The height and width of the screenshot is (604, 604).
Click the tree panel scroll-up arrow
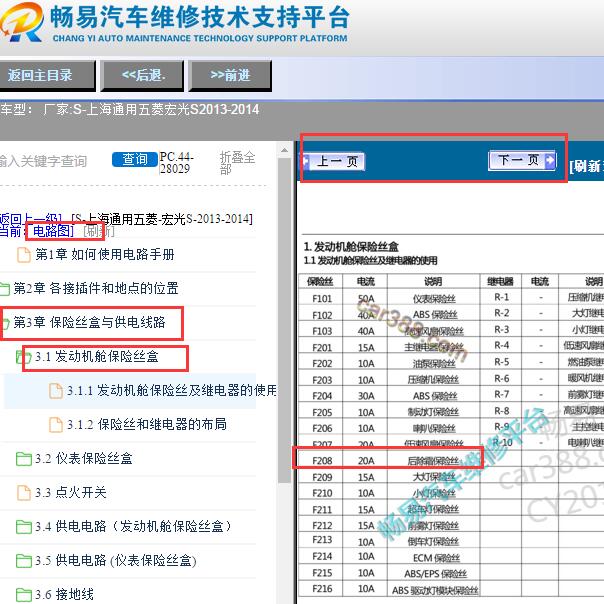click(x=285, y=150)
